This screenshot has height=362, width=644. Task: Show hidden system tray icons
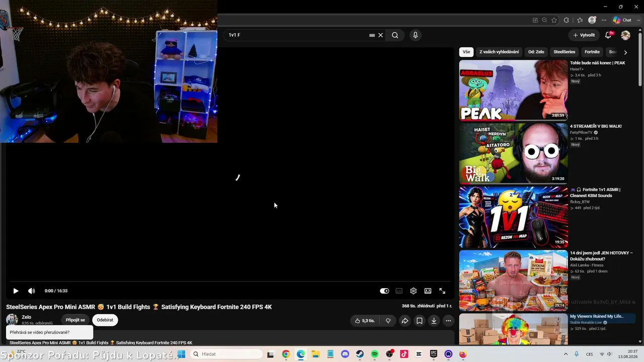tap(566, 354)
